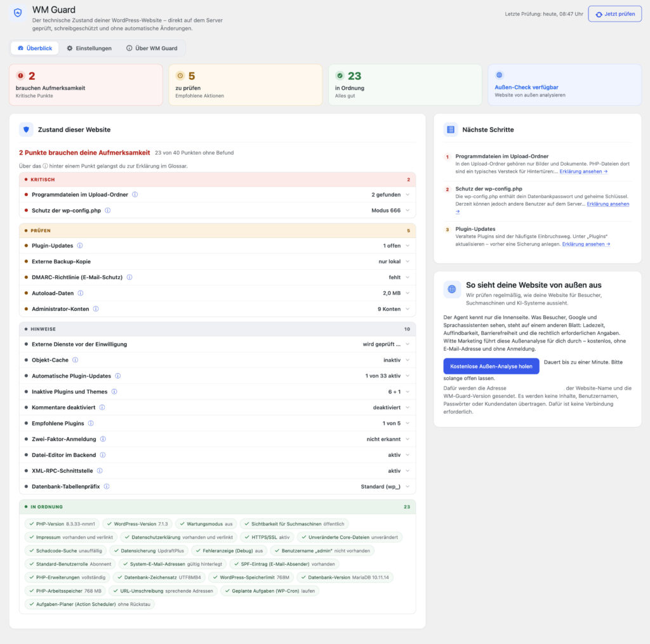
Task: Open the Über WM Guard tab
Action: 152,48
